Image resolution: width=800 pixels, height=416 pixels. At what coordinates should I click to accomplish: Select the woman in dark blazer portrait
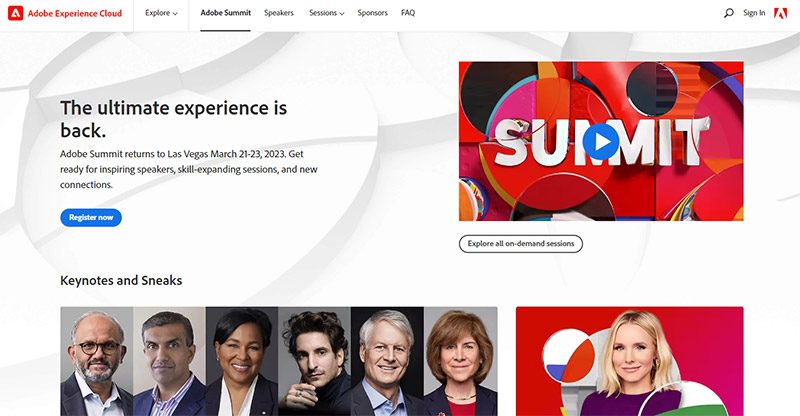[242, 361]
